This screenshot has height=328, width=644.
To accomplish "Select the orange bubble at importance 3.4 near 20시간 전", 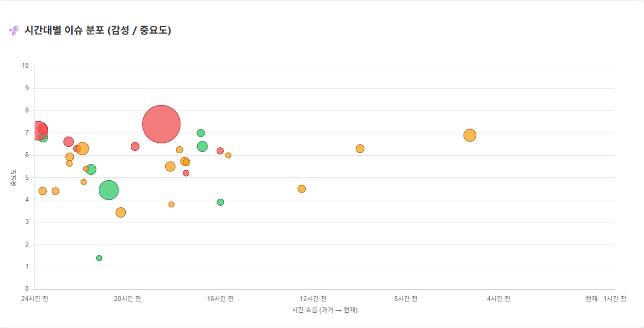I will [121, 213].
